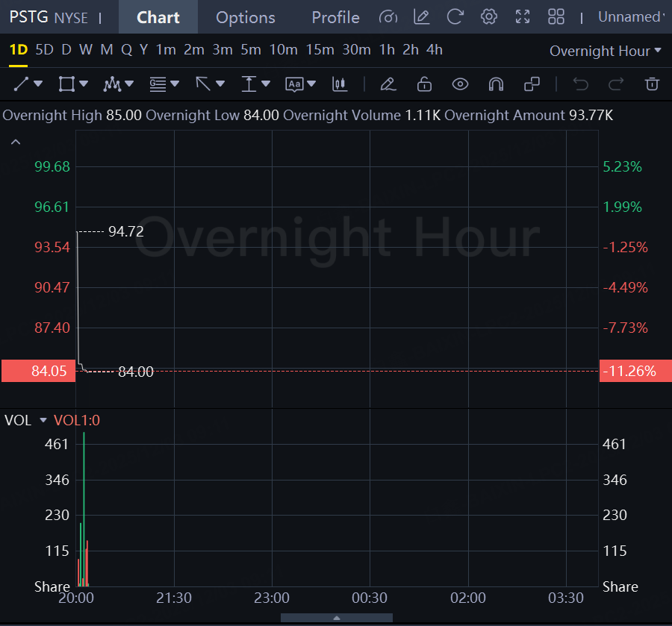
Task: Open the Unnamed layout name
Action: click(x=630, y=17)
